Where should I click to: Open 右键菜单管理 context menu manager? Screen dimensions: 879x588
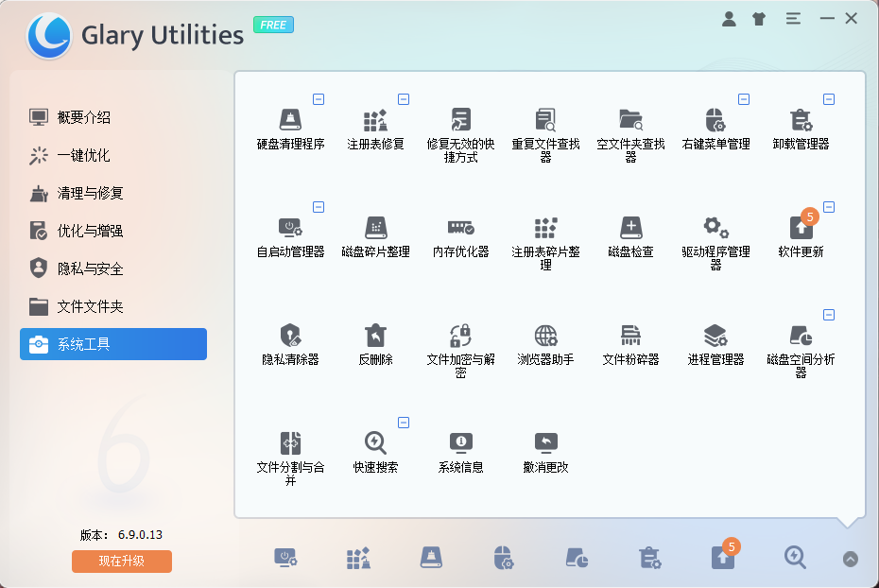coord(715,129)
